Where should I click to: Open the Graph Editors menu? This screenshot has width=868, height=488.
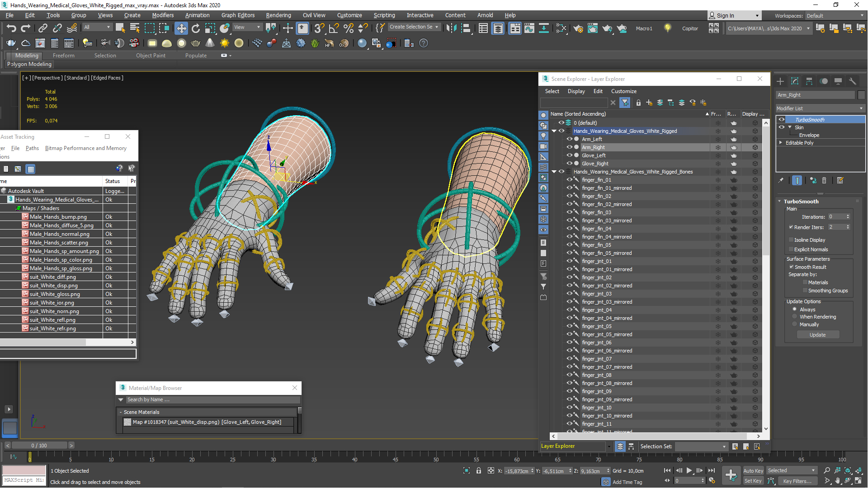point(238,15)
